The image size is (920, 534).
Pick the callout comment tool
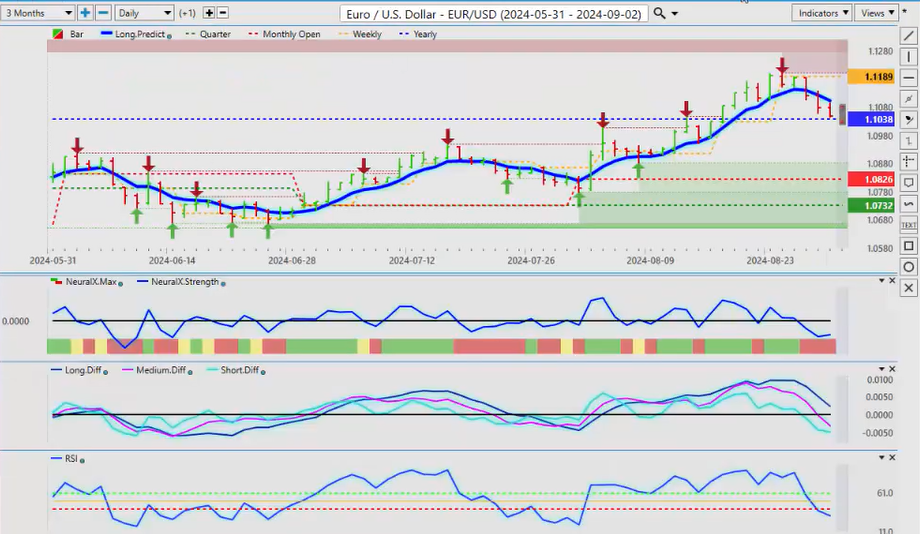point(908,183)
